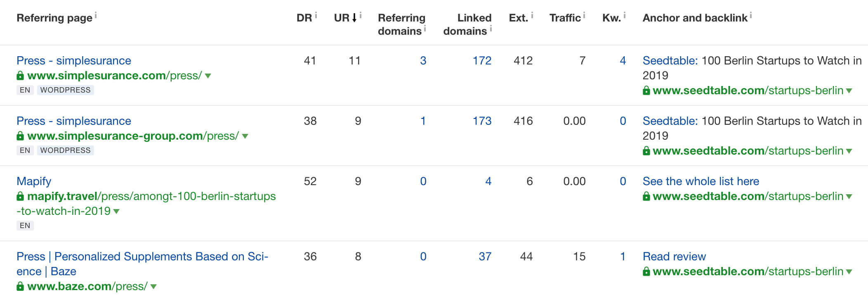Open the dropdown arrow after simplesurance-group.com/press/

[x=245, y=136]
